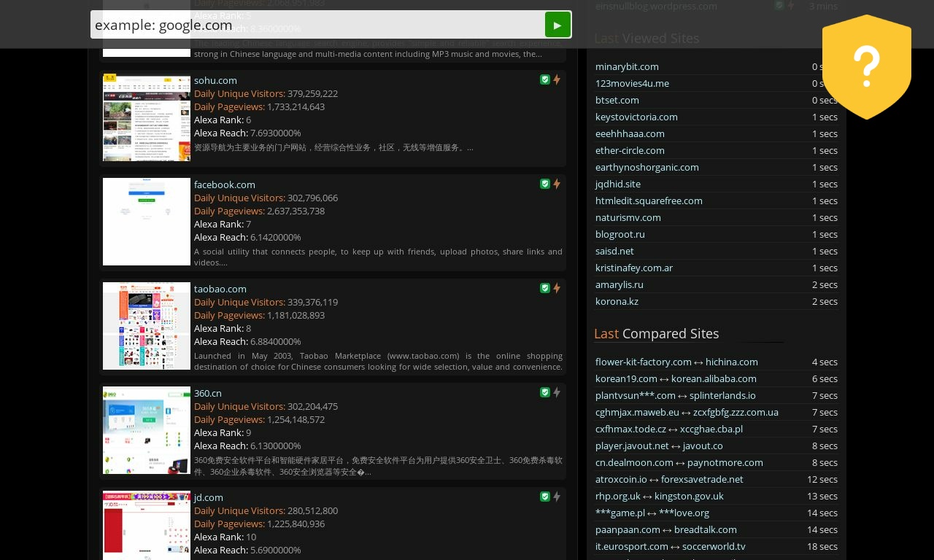934x560 pixels.
Task: Click the green search go button
Action: pos(557,25)
